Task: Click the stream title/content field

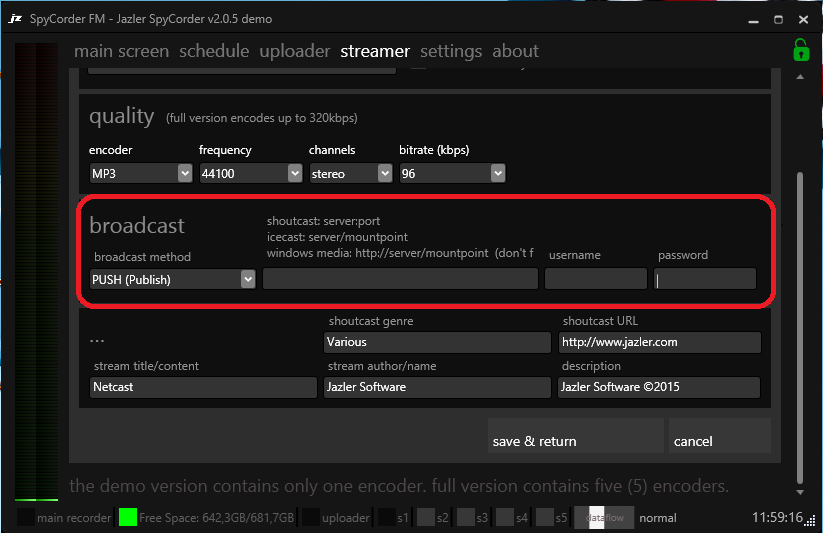Action: (203, 387)
